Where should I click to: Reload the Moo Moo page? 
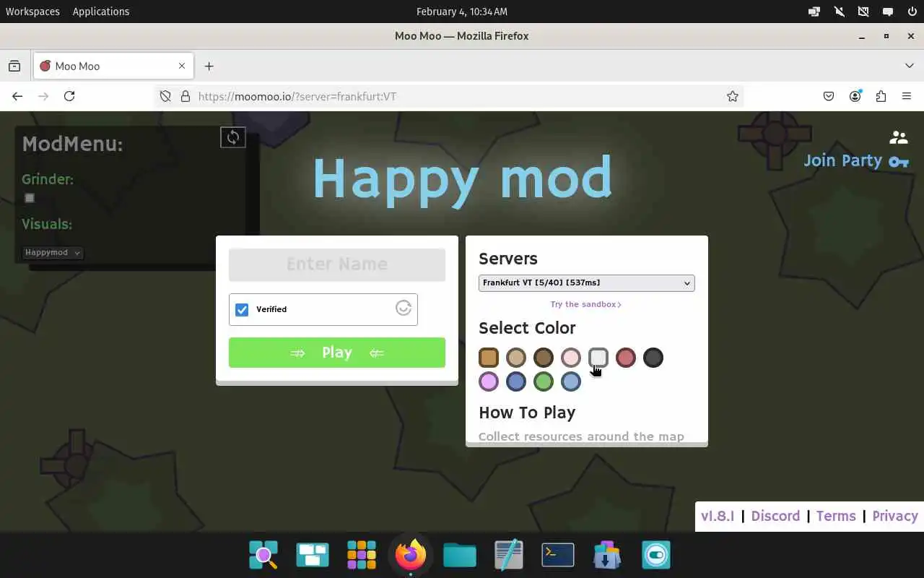69,96
